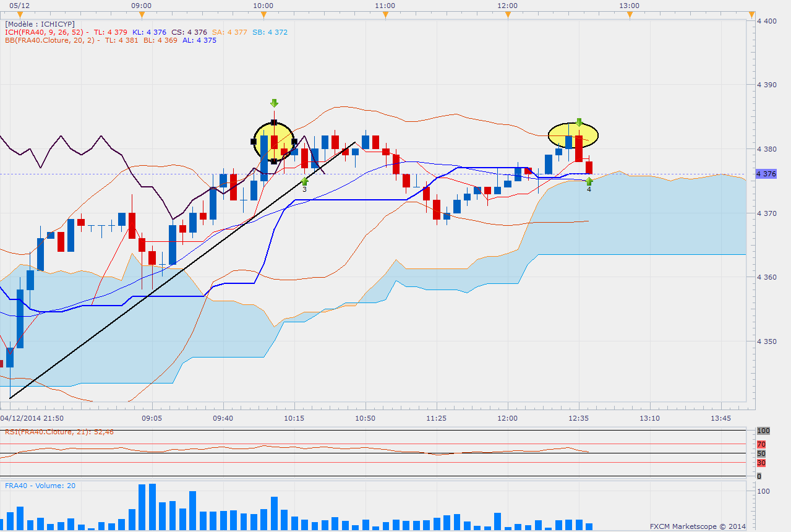Click the 12:35 bottom axis label
Image resolution: width=791 pixels, height=532 pixels.
click(x=579, y=418)
